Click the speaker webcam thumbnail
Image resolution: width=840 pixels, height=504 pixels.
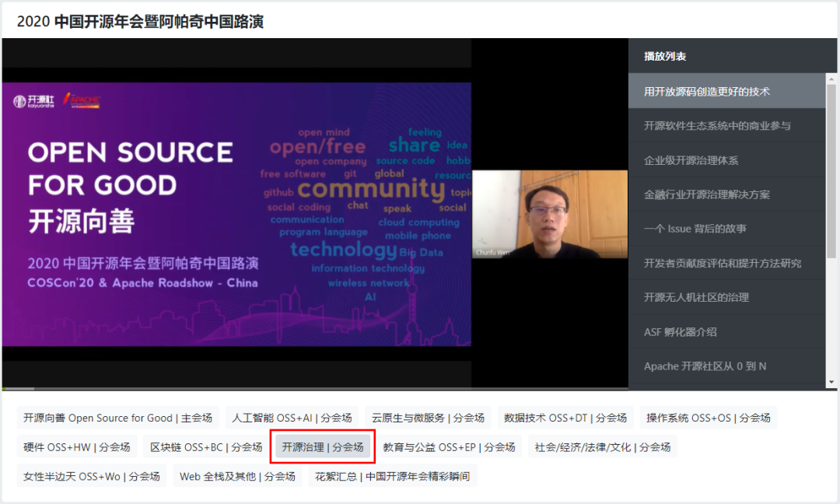550,214
